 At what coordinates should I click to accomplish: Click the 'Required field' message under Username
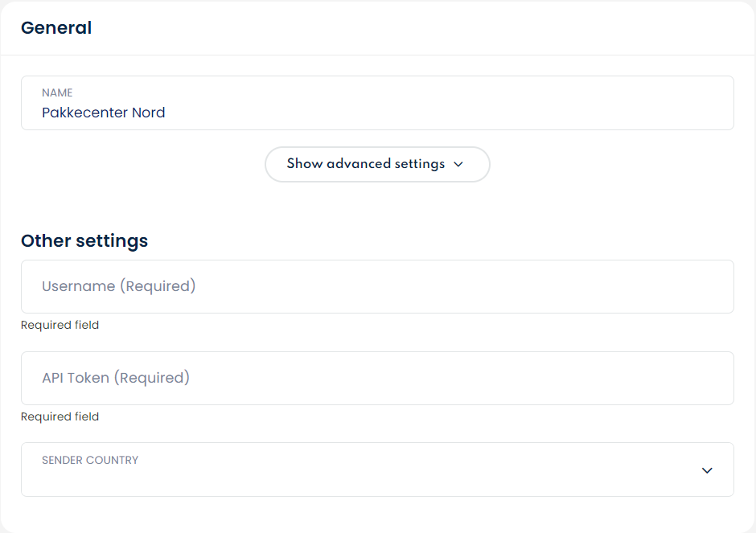pyautogui.click(x=60, y=325)
